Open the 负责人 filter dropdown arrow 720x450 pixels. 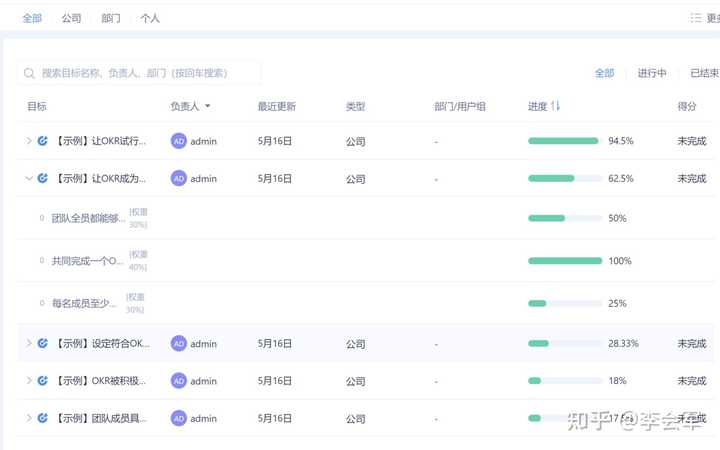[x=208, y=106]
